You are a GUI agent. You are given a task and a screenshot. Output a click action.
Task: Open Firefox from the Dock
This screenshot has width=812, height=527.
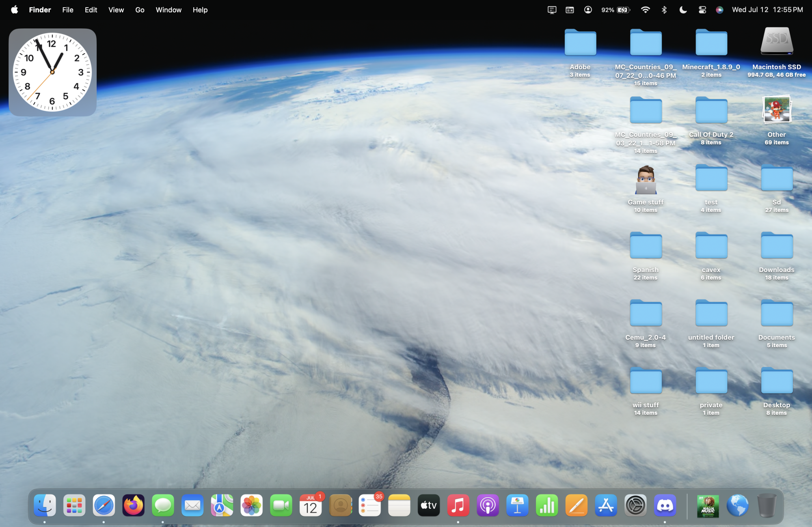pyautogui.click(x=134, y=505)
